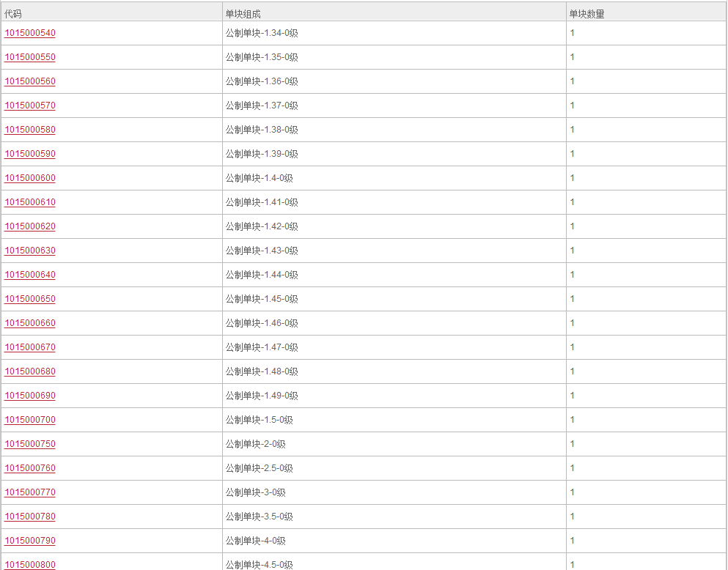Click the 1015000690 link
The image size is (728, 570).
[30, 396]
